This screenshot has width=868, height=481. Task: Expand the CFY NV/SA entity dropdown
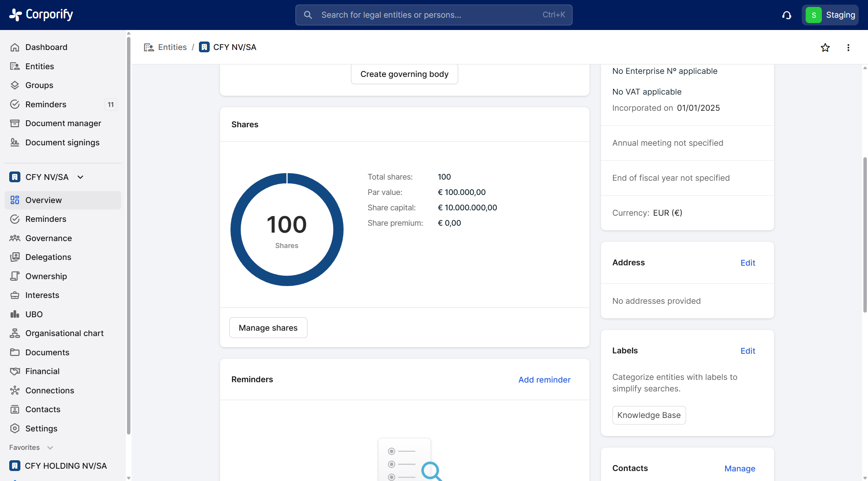click(x=80, y=177)
